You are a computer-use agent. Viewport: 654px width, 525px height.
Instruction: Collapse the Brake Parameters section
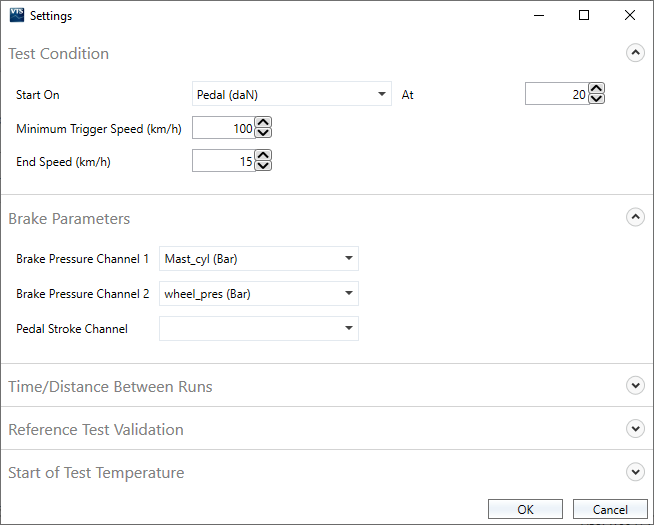[635, 217]
